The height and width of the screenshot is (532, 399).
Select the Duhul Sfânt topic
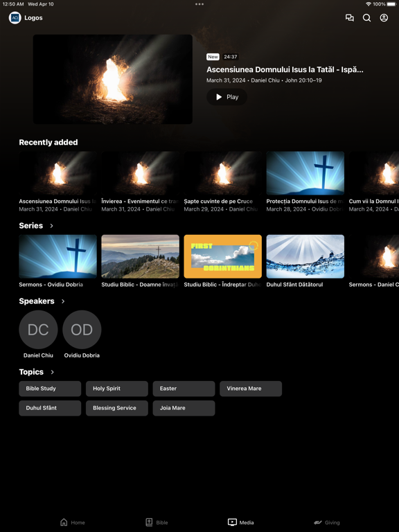pos(50,408)
